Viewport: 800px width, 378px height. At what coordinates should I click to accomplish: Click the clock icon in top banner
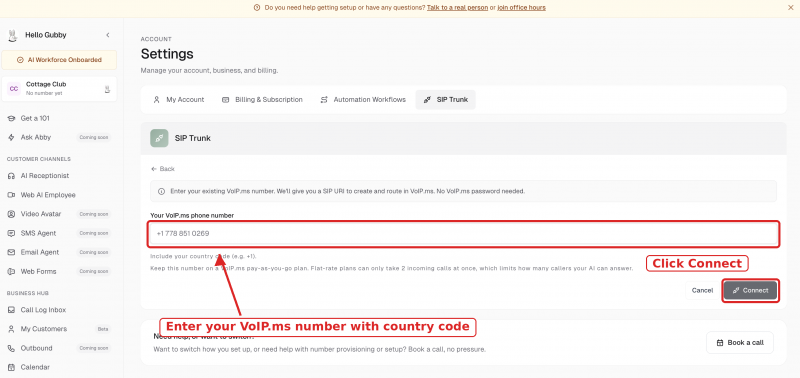point(257,8)
